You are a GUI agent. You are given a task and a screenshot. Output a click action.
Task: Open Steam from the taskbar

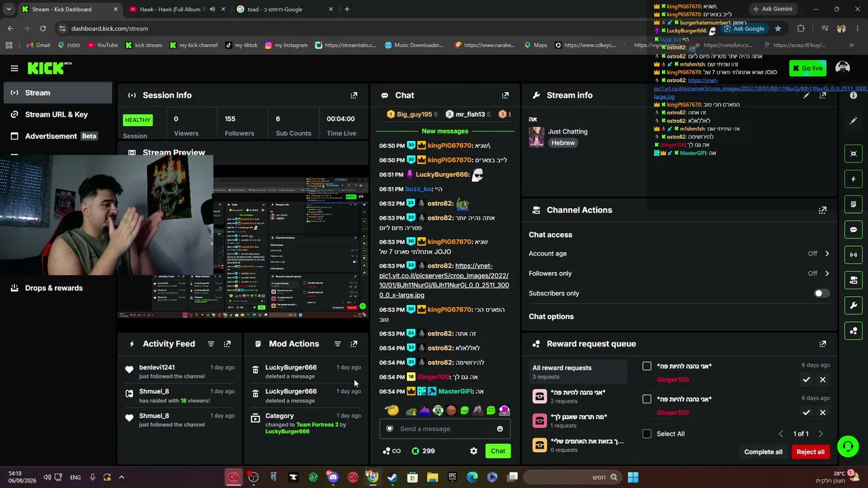pyautogui.click(x=392, y=477)
